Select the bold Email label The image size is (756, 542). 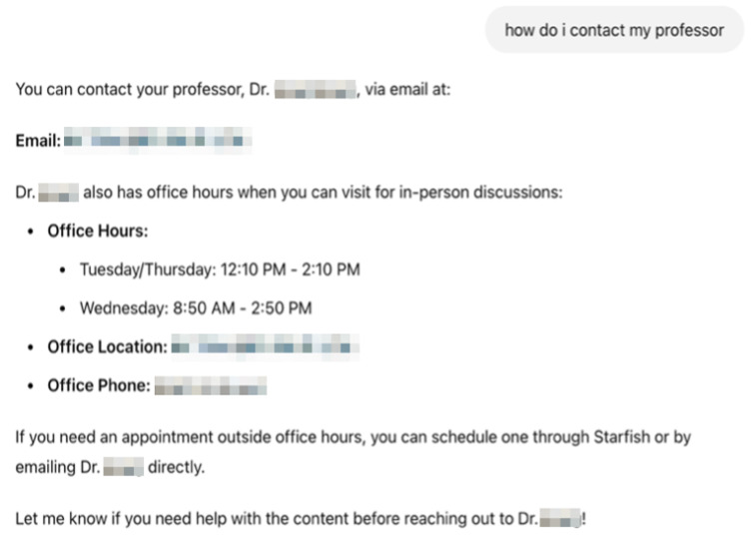(x=38, y=141)
